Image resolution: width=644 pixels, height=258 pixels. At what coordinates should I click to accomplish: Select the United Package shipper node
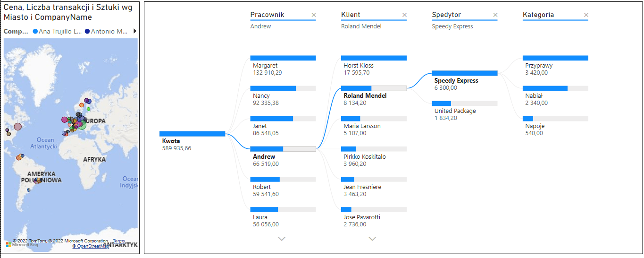(x=465, y=111)
